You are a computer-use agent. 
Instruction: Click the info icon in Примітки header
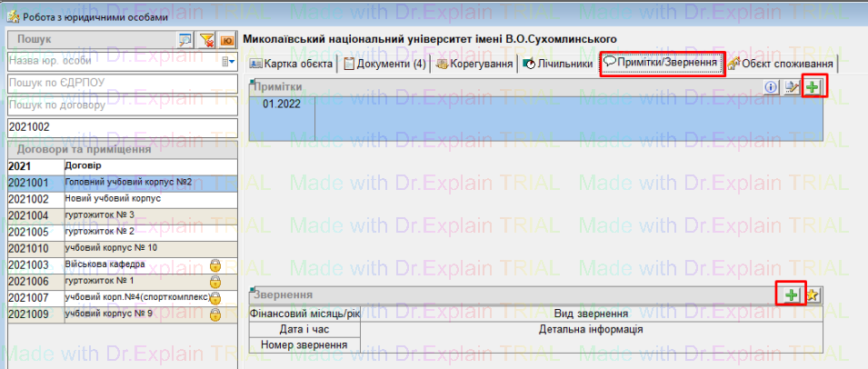(x=772, y=87)
